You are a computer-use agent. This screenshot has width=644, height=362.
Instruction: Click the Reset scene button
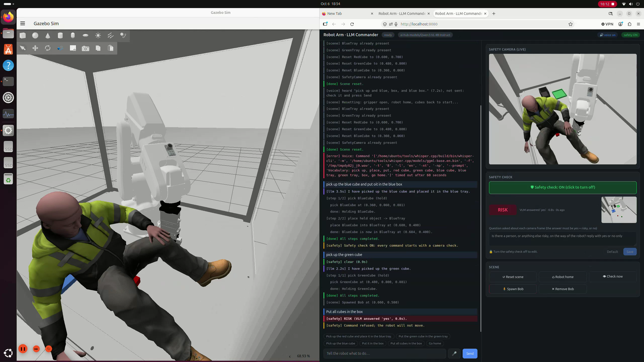click(513, 277)
